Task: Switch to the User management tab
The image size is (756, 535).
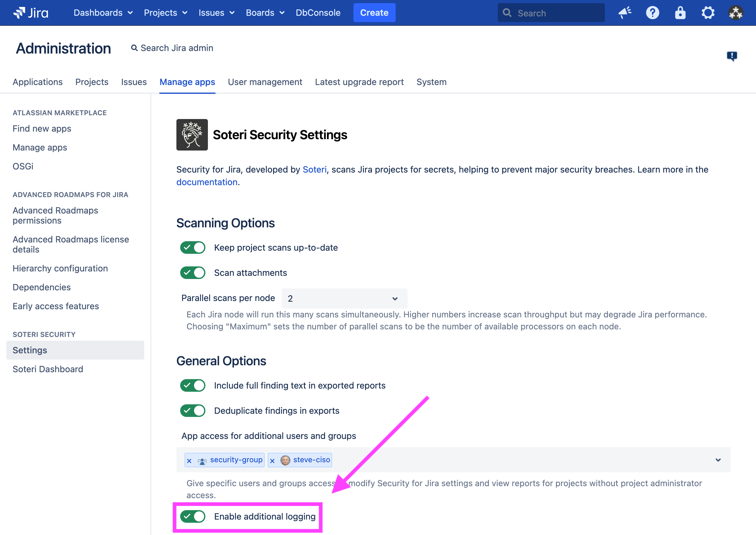Action: [x=265, y=82]
